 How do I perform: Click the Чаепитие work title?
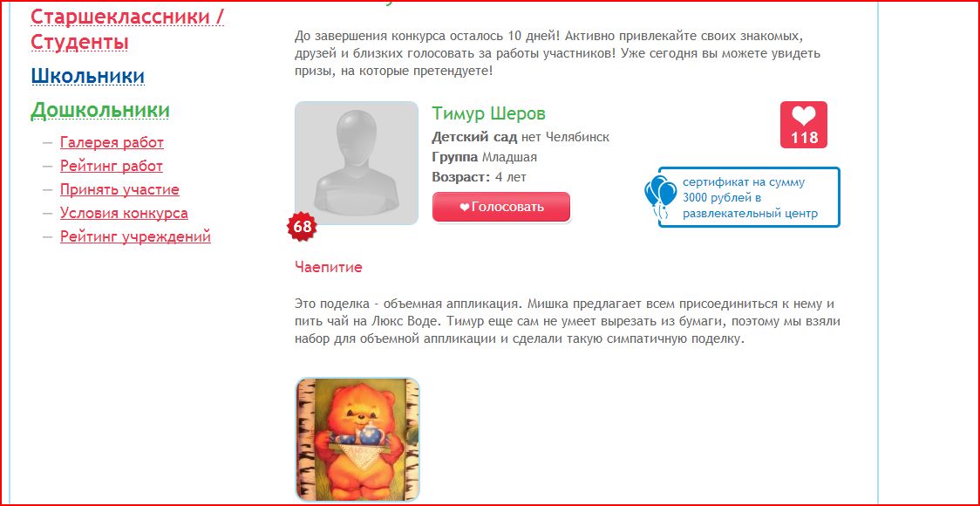pyautogui.click(x=328, y=268)
